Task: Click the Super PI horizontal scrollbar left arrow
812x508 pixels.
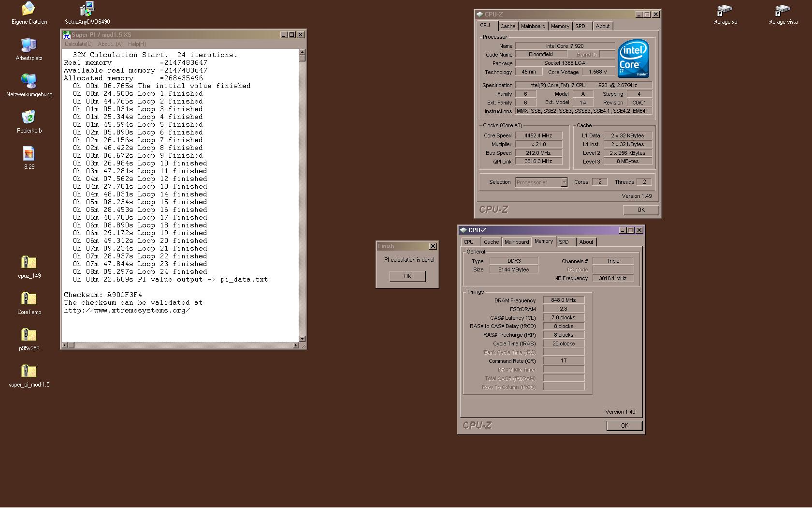Action: coord(65,345)
